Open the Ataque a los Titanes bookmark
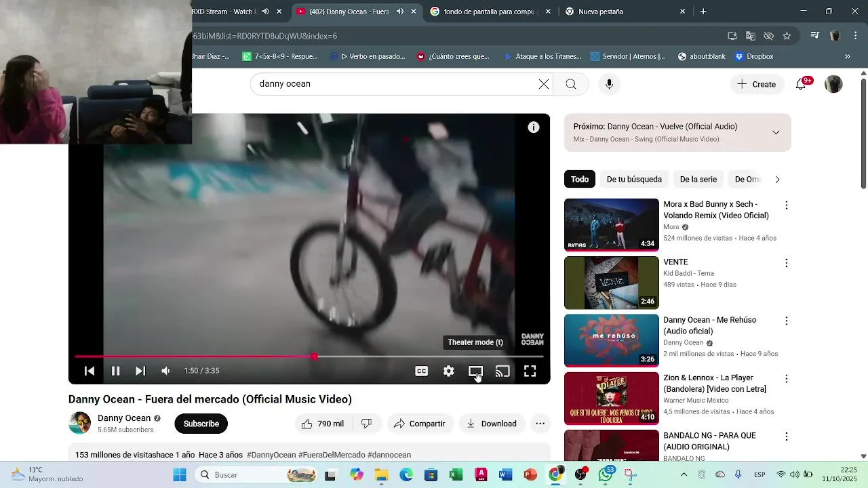 click(x=542, y=56)
